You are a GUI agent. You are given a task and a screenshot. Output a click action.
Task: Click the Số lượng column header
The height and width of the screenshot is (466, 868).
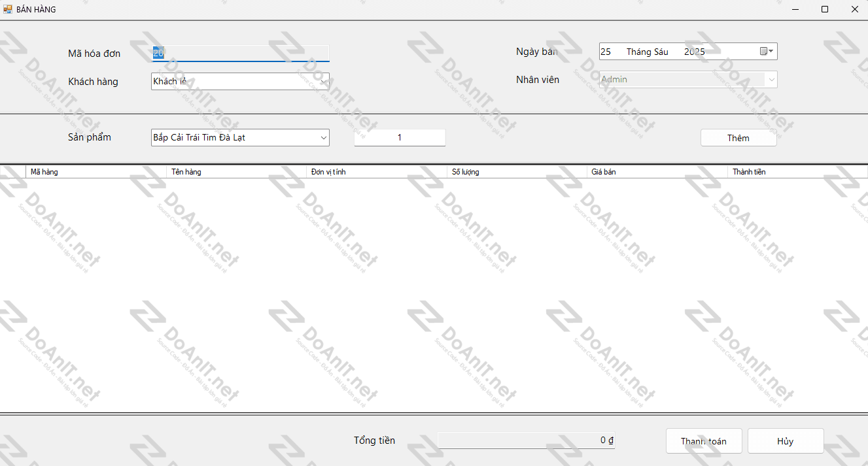click(x=517, y=172)
